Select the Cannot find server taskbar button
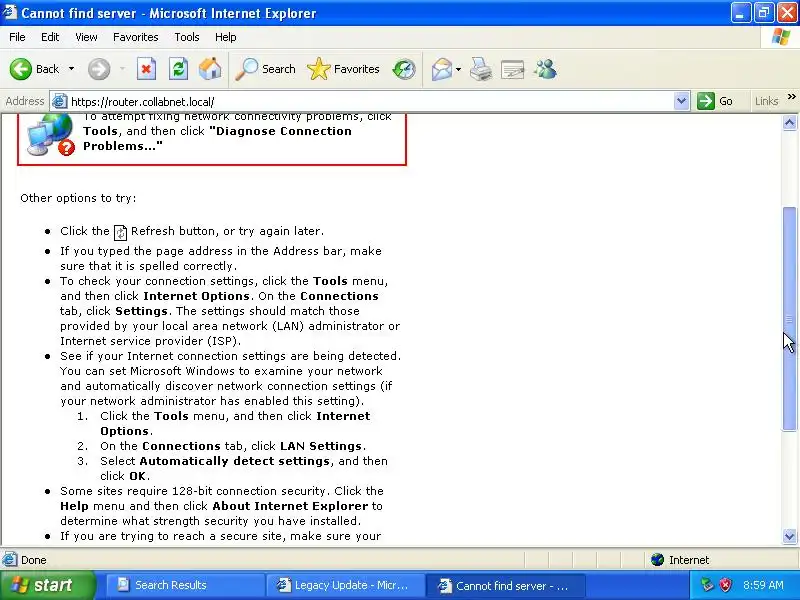This screenshot has height=600, width=800. [506, 586]
